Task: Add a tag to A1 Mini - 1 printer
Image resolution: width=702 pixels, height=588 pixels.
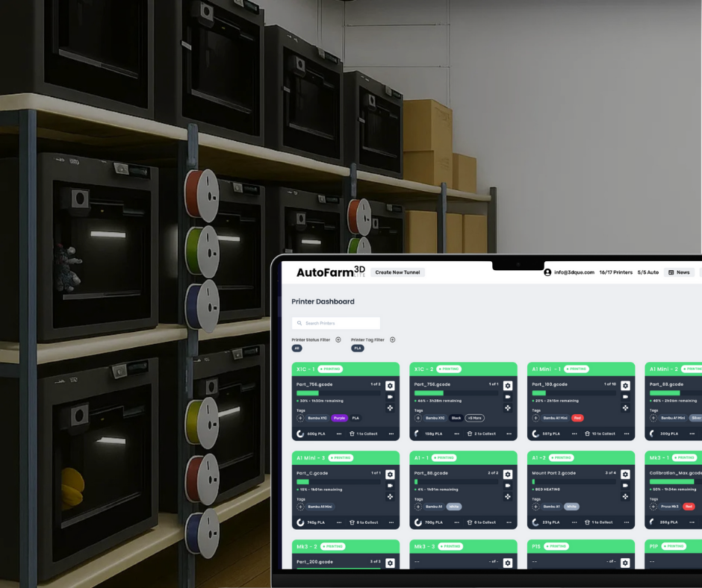Action: [536, 418]
